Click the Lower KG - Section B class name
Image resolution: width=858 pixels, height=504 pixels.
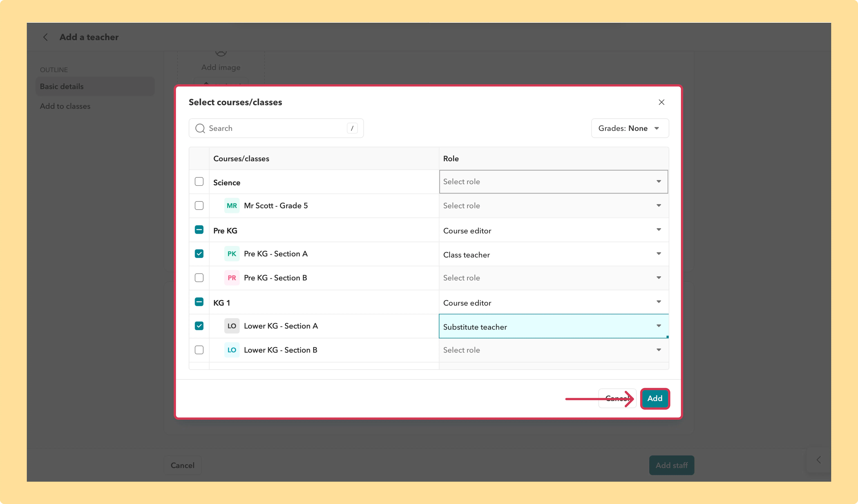(281, 350)
